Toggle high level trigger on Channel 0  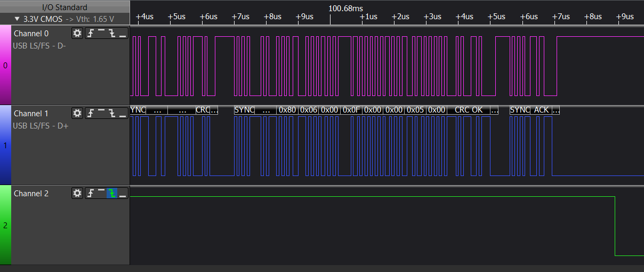[x=101, y=34]
